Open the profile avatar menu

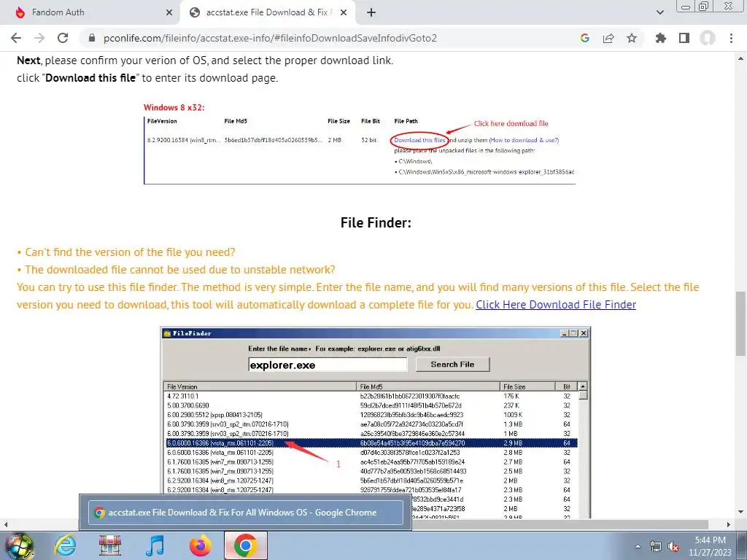tap(708, 38)
